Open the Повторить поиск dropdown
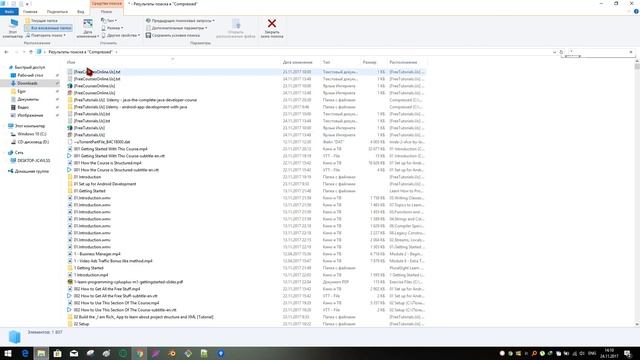The height and width of the screenshot is (360, 640). click(45, 36)
